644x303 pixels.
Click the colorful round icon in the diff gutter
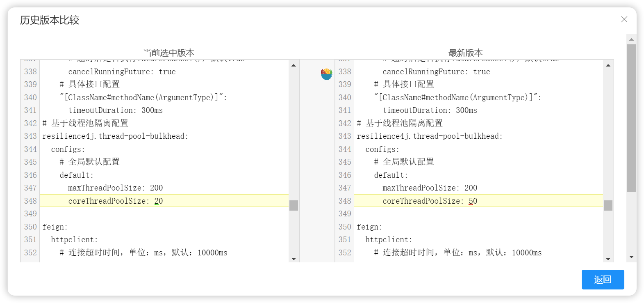(x=326, y=74)
